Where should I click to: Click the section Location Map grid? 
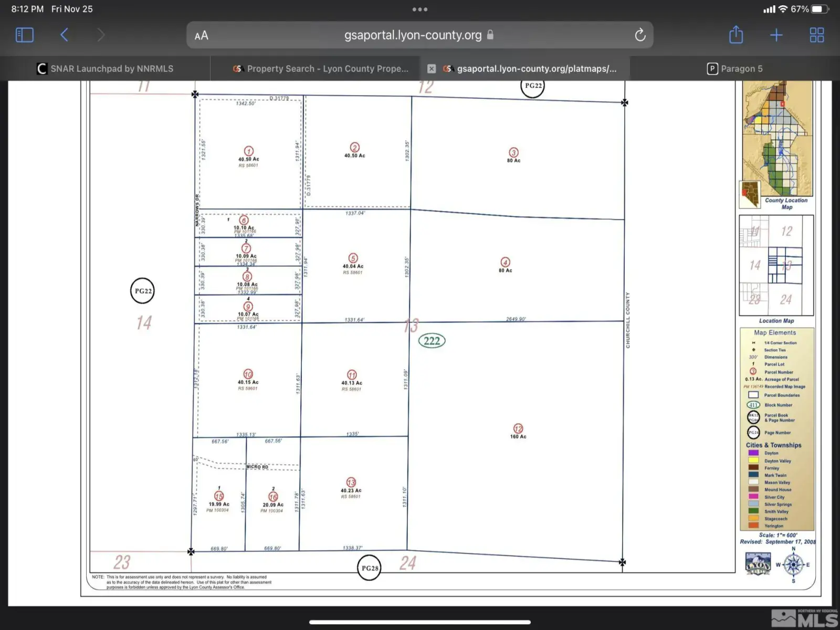[x=776, y=265]
